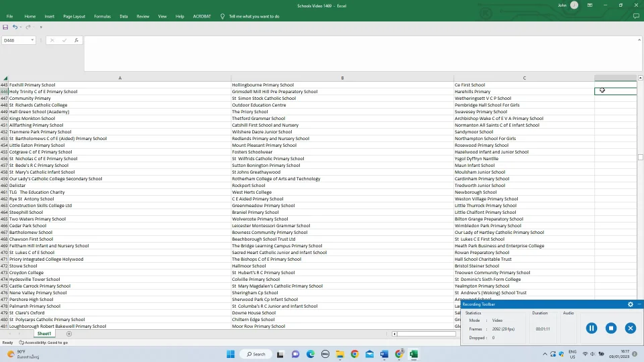Add a new sheet with plus icon
This screenshot has height=362, width=644.
pos(69,334)
